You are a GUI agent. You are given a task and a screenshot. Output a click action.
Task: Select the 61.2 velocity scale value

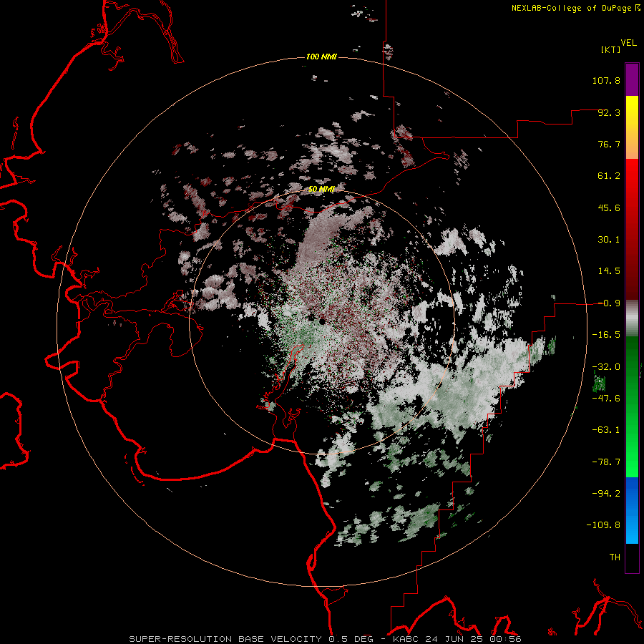click(x=609, y=176)
